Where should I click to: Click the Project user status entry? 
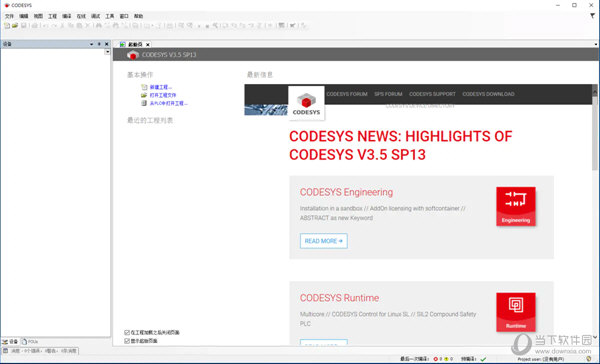click(540, 359)
